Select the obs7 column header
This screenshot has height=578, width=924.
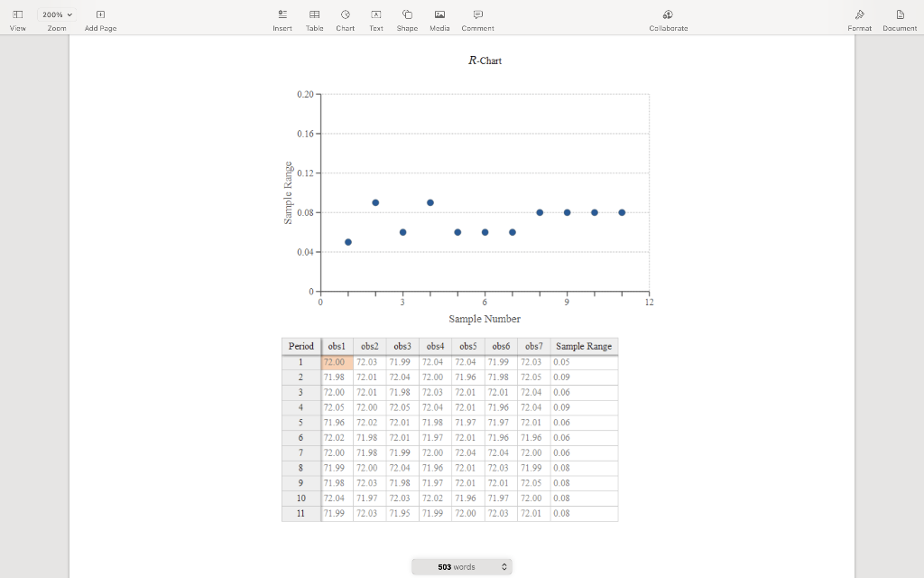pyautogui.click(x=534, y=346)
